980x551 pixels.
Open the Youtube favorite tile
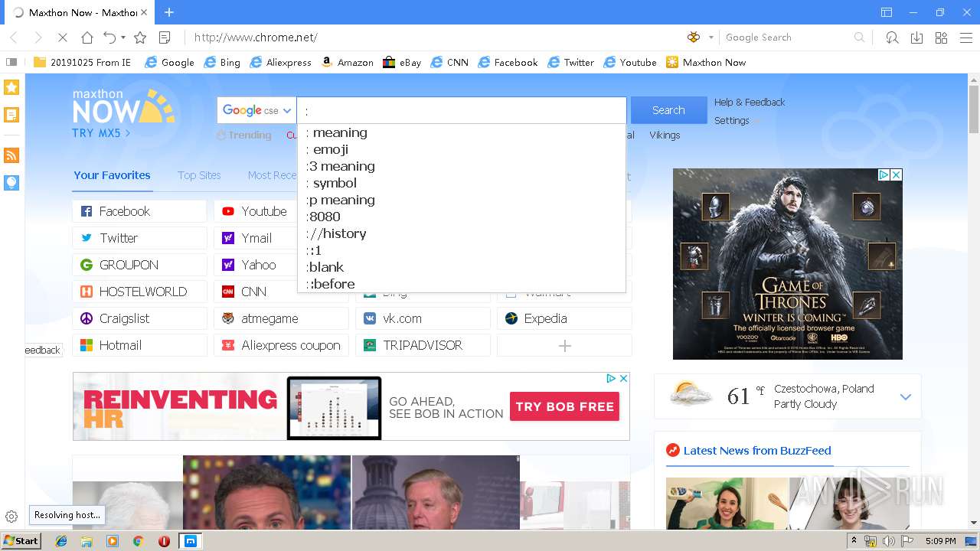(256, 211)
